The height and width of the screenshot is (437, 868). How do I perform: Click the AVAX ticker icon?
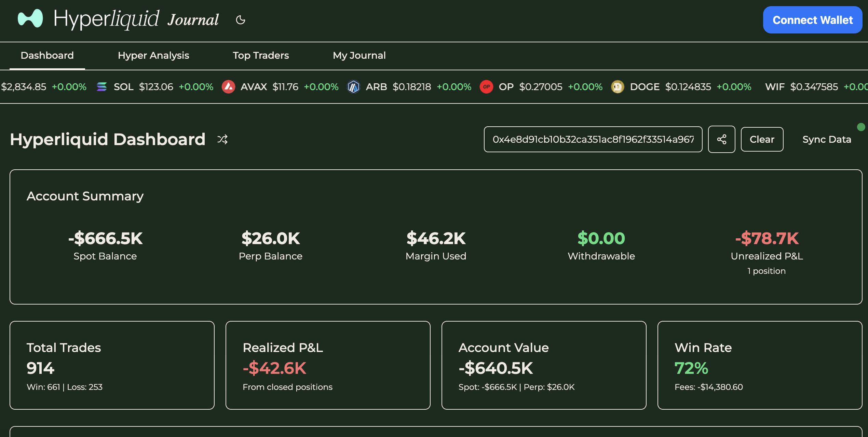coord(228,87)
